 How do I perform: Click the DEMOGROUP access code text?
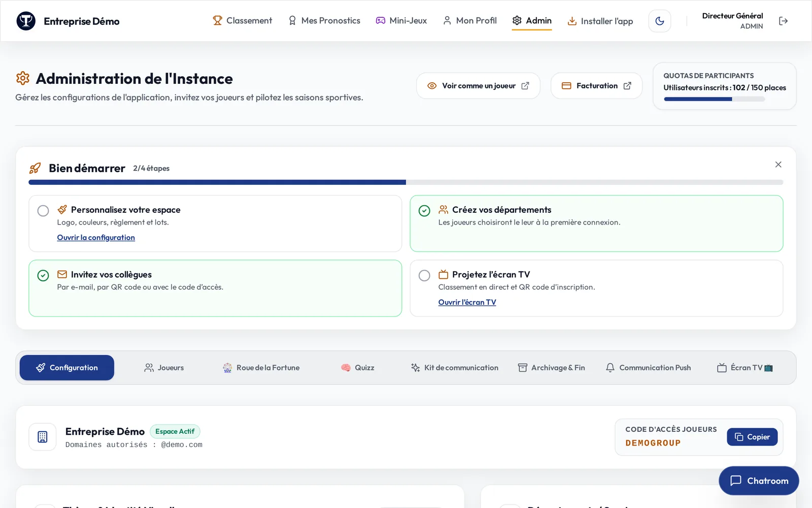tap(653, 443)
